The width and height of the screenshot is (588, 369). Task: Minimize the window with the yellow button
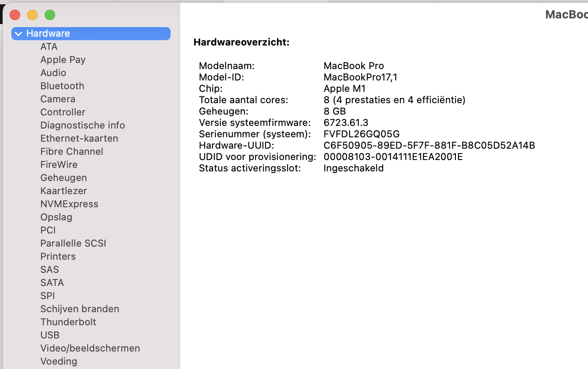32,15
